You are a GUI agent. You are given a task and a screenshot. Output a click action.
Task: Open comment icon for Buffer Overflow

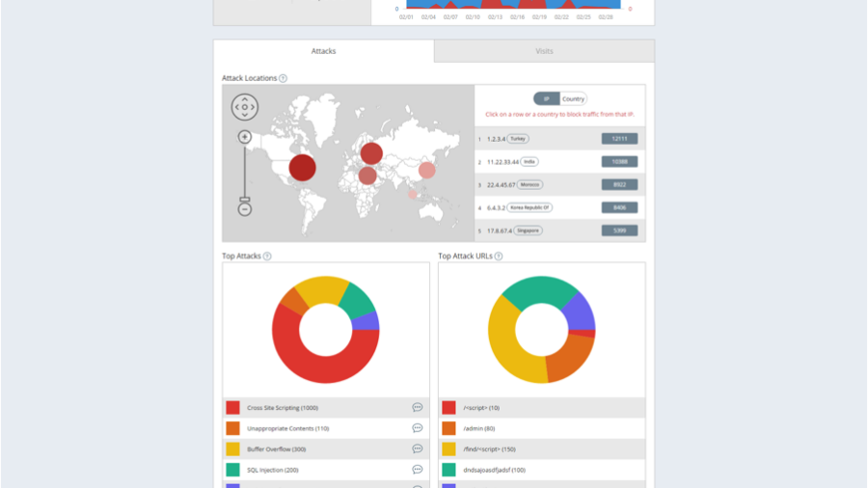418,449
